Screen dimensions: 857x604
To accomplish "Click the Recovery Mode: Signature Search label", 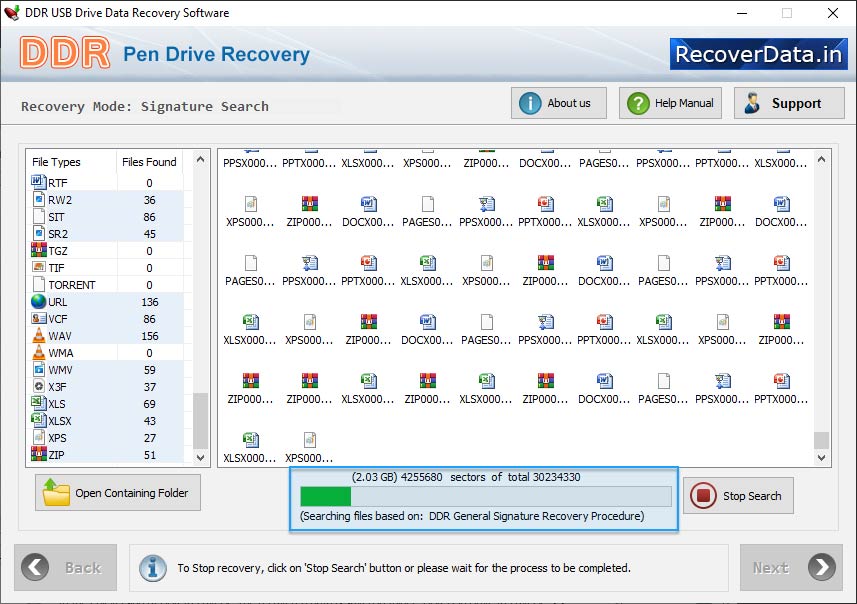I will click(x=145, y=106).
